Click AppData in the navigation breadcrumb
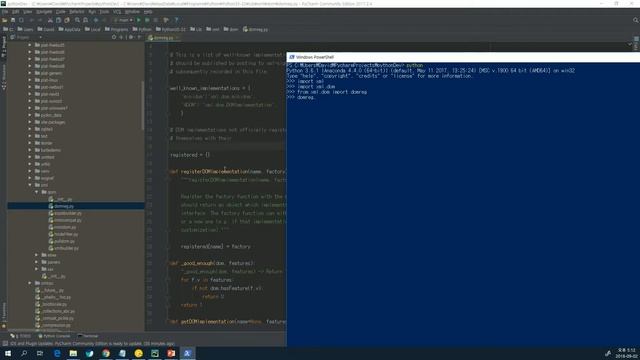This screenshot has height=360, width=640. pos(69,29)
